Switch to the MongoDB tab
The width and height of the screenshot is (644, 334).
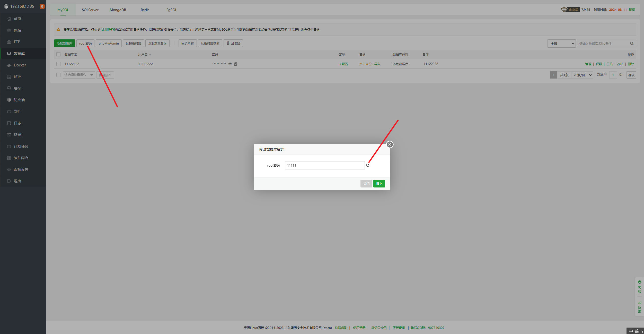click(118, 10)
